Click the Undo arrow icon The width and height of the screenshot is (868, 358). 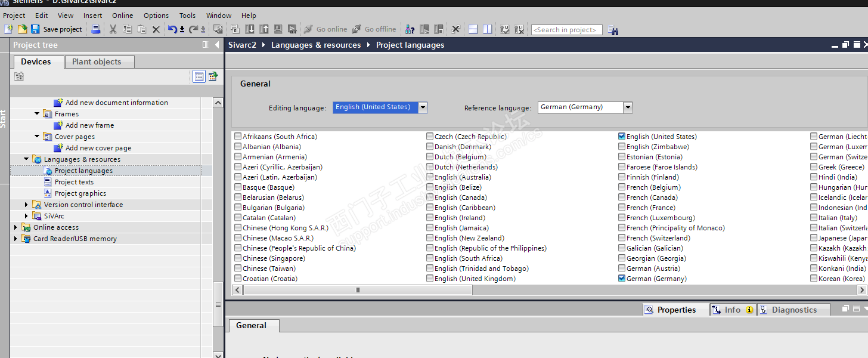pos(172,29)
